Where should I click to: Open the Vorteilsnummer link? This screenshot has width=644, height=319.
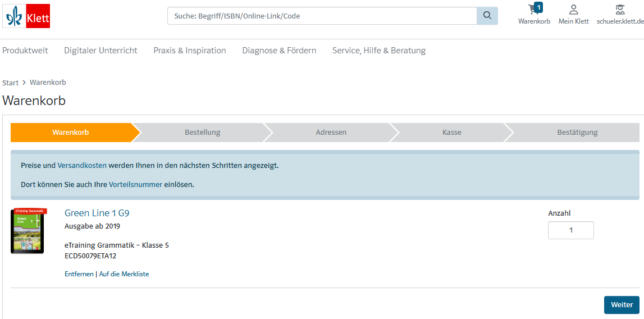pyautogui.click(x=135, y=185)
